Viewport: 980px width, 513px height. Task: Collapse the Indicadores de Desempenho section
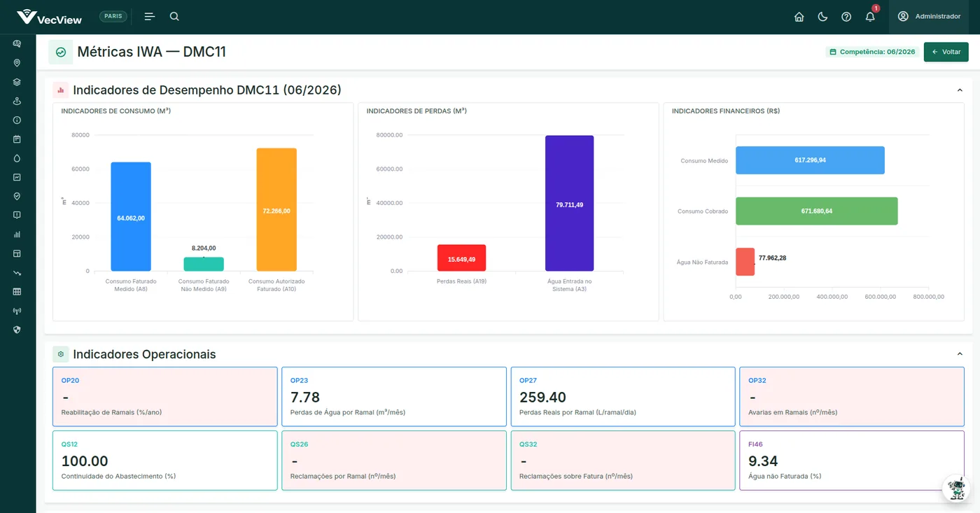pyautogui.click(x=960, y=90)
